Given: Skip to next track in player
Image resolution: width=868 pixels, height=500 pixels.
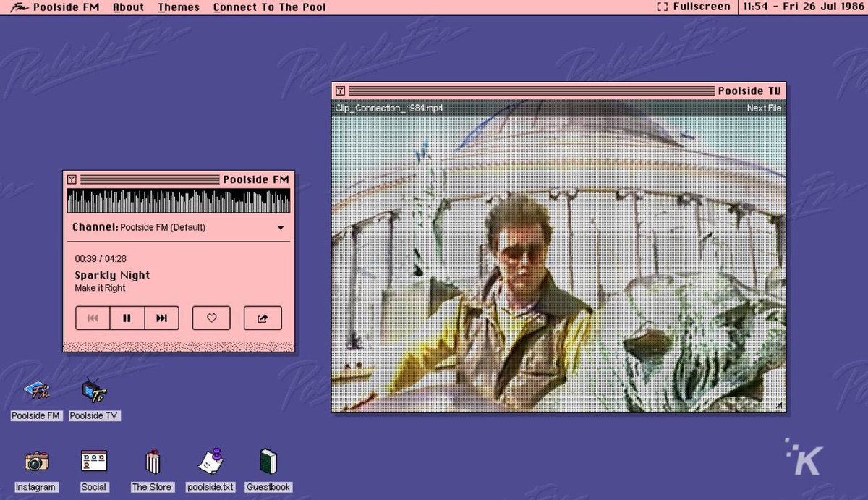Looking at the screenshot, I should (x=162, y=318).
